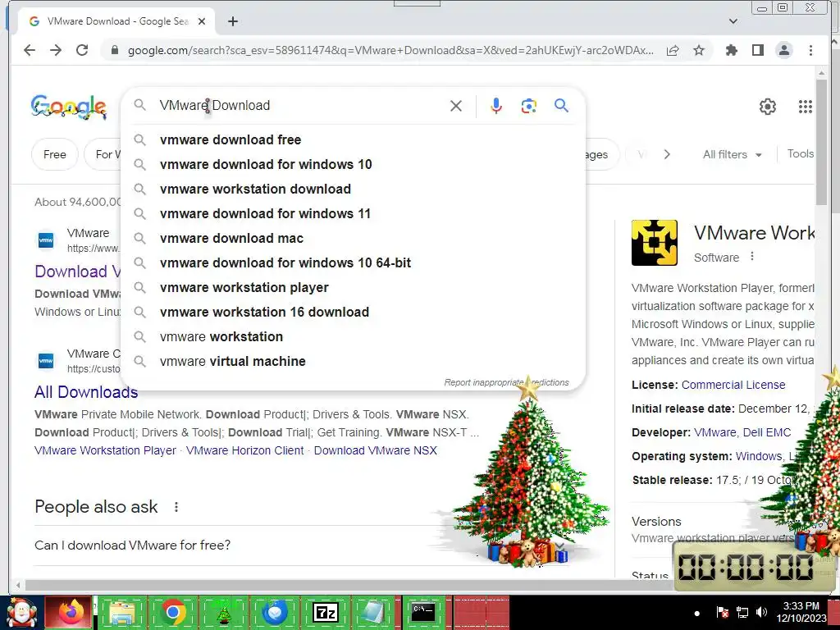Switch to VMware Download Google Search tab

click(116, 21)
